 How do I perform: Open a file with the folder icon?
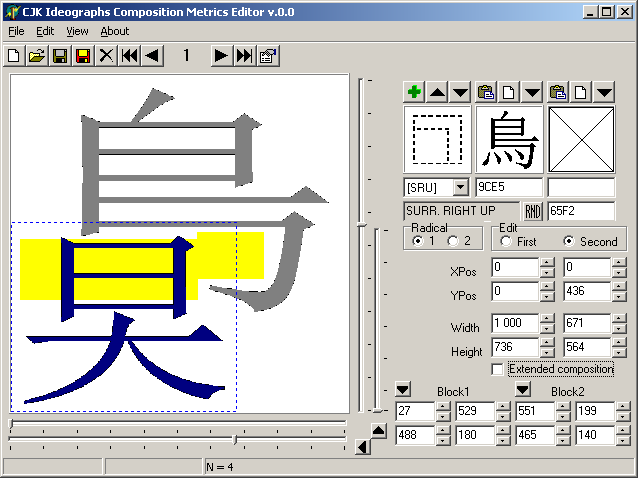click(x=37, y=56)
